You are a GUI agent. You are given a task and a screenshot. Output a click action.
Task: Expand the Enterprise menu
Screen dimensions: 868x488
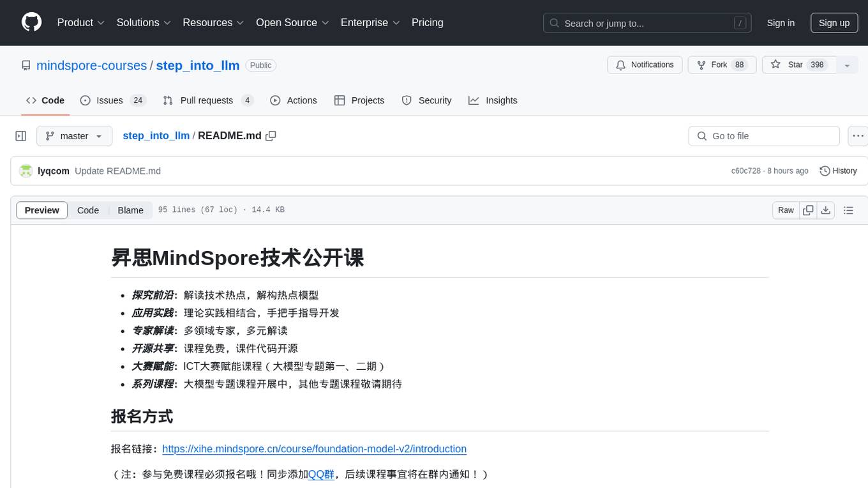[x=370, y=22]
